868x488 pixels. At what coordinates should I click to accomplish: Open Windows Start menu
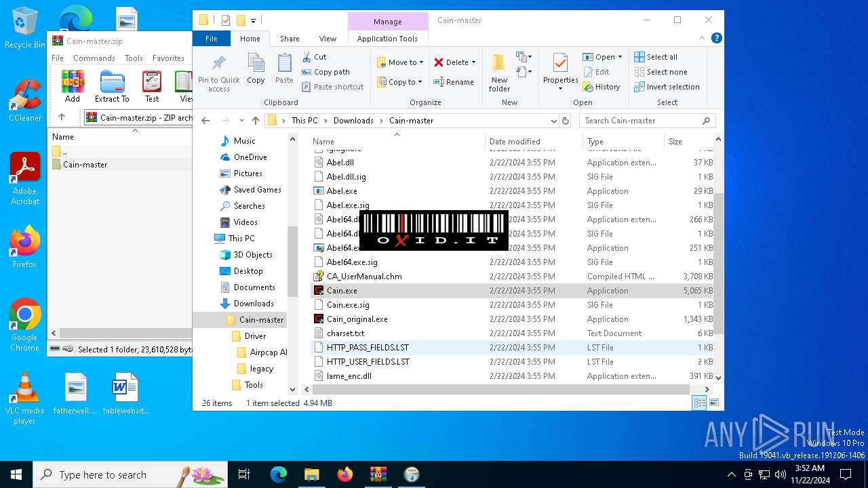tap(16, 474)
